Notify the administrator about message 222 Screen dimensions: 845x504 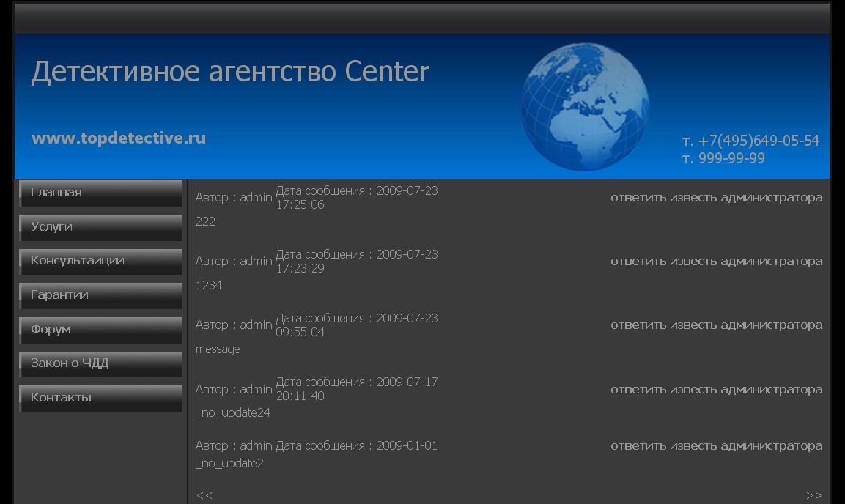tap(746, 198)
